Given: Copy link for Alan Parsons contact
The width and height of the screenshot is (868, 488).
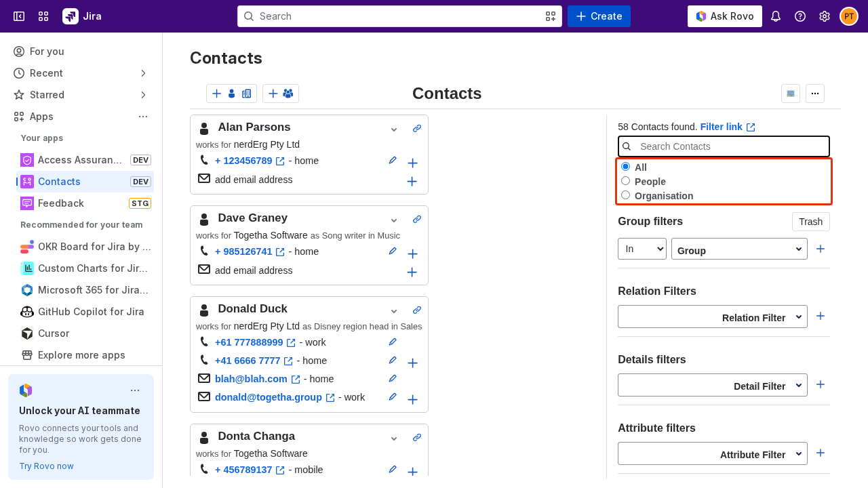Looking at the screenshot, I should [417, 128].
